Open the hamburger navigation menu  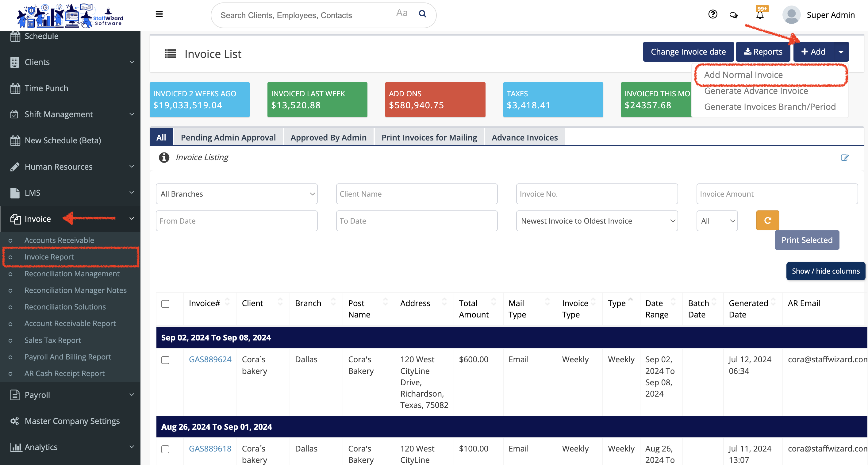coord(159,14)
